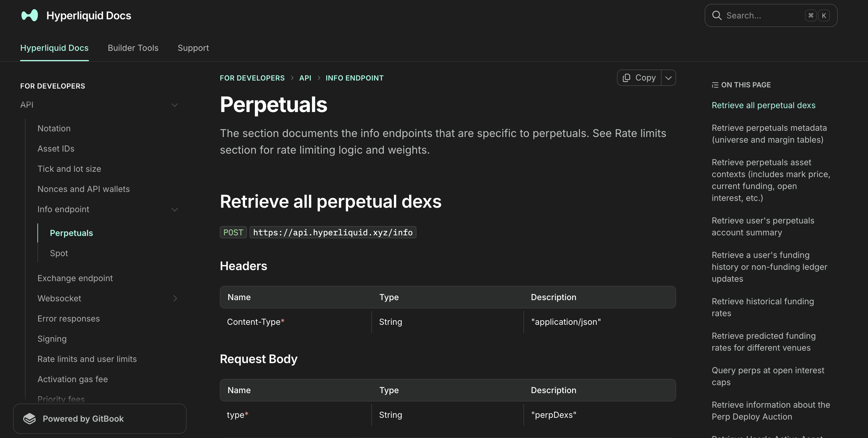Select Perpetuals in the sidebar
868x438 pixels.
tap(71, 233)
